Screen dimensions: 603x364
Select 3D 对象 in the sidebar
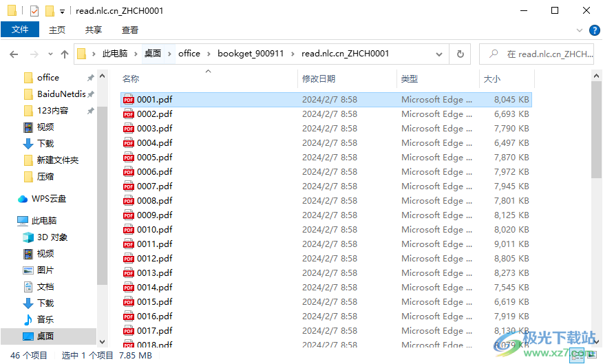click(x=52, y=237)
